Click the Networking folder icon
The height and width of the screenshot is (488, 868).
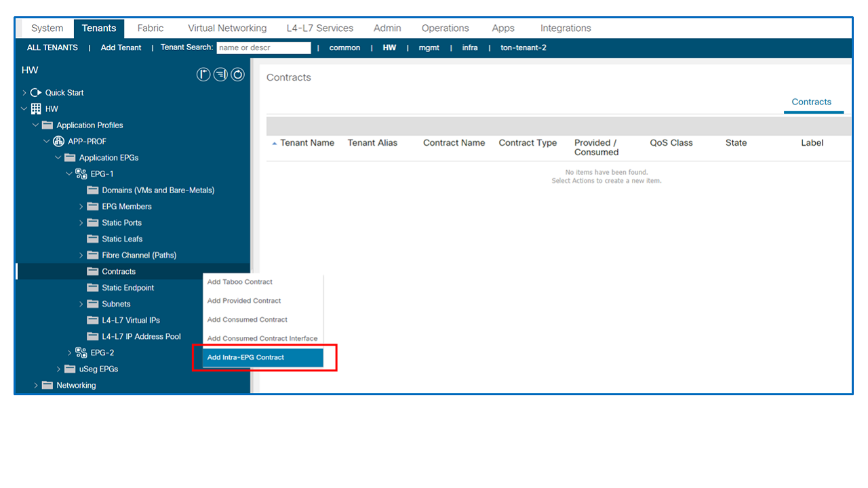47,386
